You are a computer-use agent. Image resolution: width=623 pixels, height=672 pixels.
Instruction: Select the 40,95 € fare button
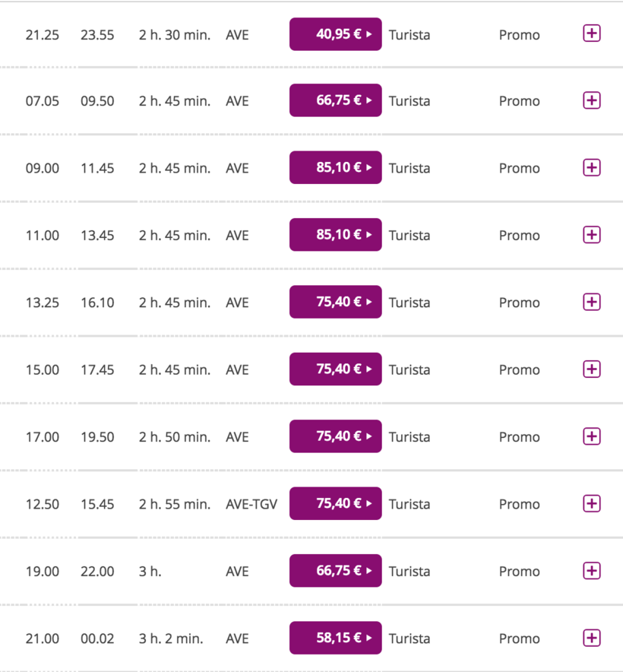[x=335, y=34]
